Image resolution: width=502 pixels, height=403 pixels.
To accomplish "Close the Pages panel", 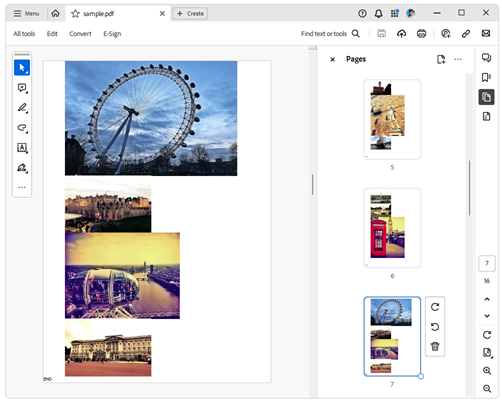I will (332, 59).
